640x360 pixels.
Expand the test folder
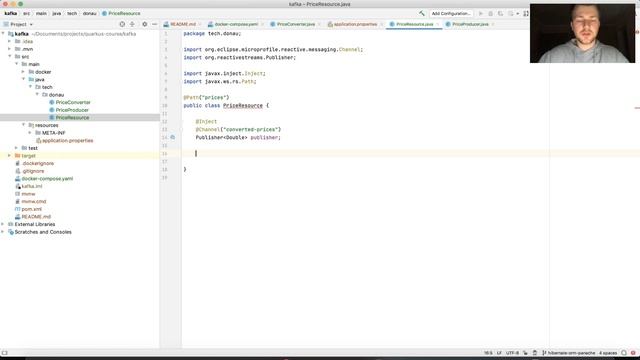[16, 148]
